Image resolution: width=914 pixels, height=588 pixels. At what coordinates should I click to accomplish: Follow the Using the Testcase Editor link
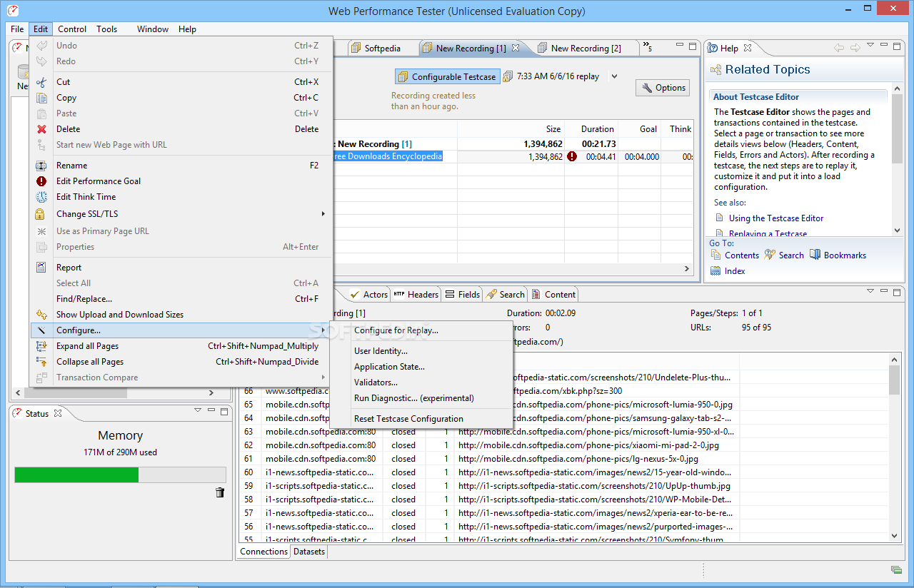pyautogui.click(x=776, y=218)
